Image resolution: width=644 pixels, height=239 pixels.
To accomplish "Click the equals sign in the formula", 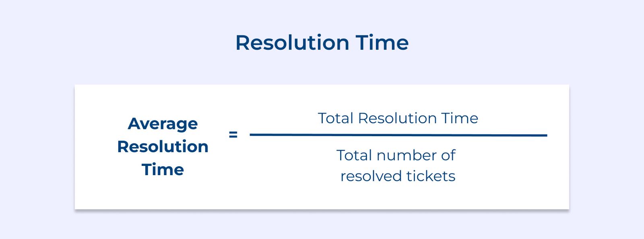I will 233,135.
